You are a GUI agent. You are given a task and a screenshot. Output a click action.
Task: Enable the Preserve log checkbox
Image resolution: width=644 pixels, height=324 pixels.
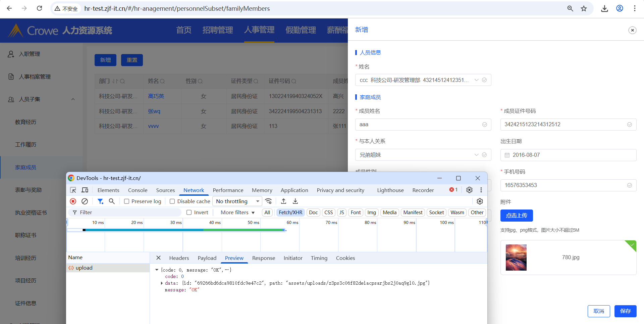tap(126, 201)
